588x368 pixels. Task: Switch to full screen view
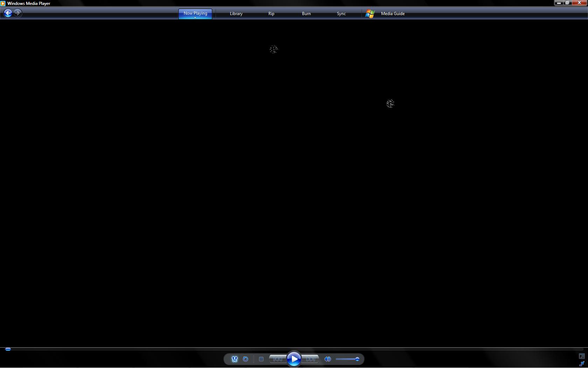(x=582, y=356)
